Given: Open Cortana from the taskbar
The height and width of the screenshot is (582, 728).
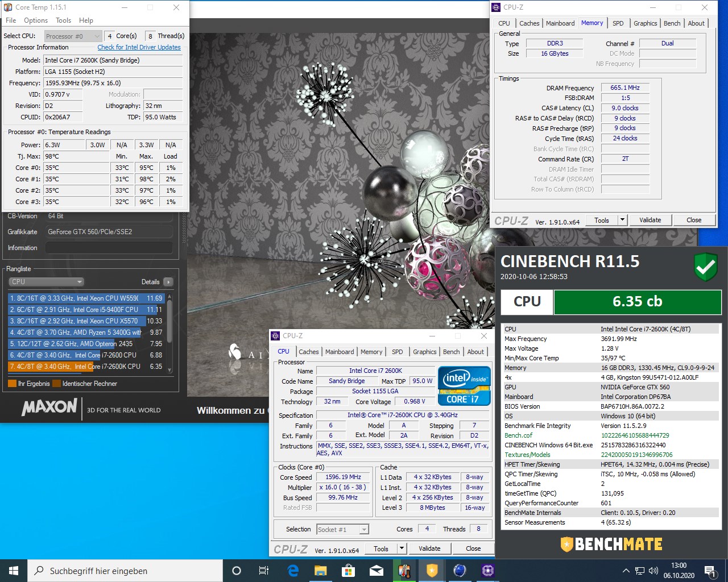Looking at the screenshot, I should click(237, 571).
